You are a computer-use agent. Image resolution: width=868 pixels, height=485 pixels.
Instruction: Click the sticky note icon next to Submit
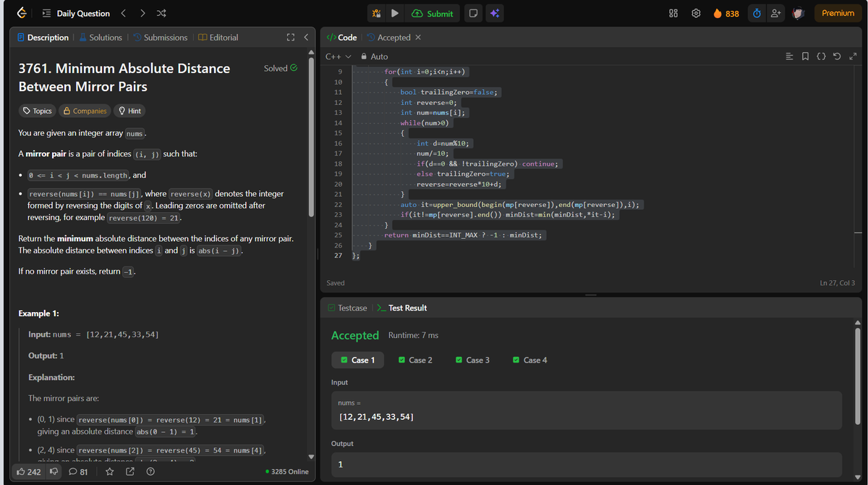coord(473,13)
